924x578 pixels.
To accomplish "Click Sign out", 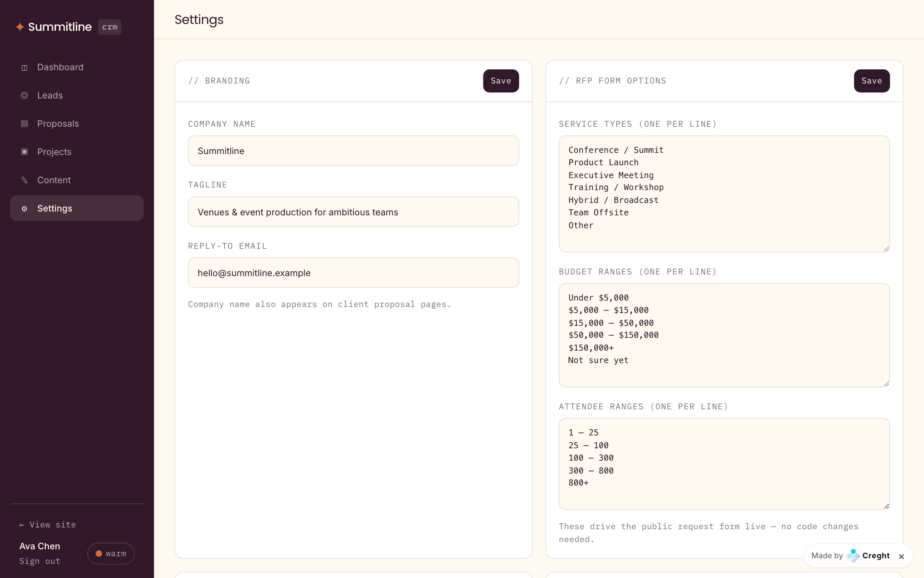I will coord(40,561).
